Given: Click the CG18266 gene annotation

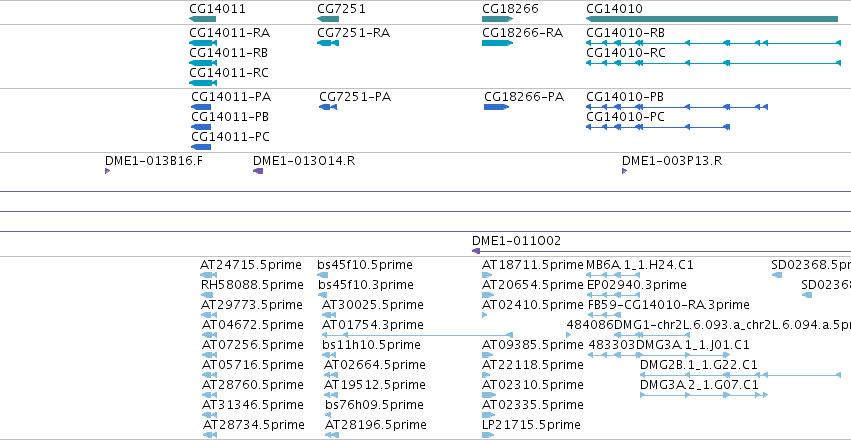Looking at the screenshot, I should (x=497, y=19).
